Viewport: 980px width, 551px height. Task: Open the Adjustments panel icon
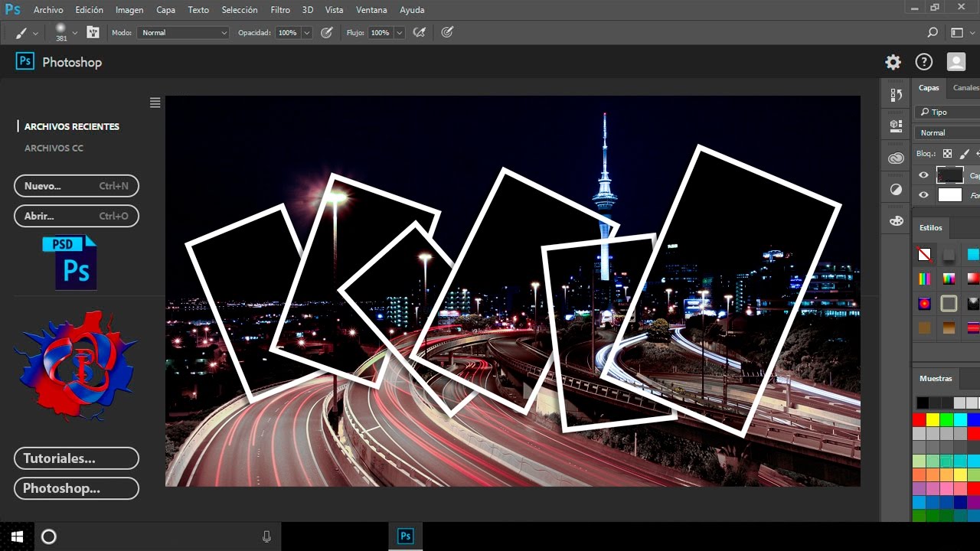[x=896, y=190]
